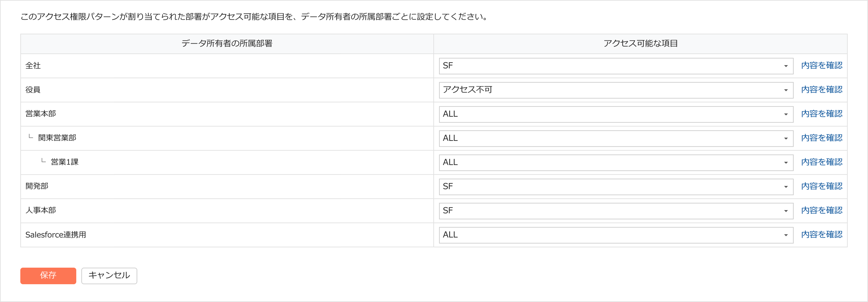Click the キャンセル button
The width and height of the screenshot is (868, 302).
point(109,276)
